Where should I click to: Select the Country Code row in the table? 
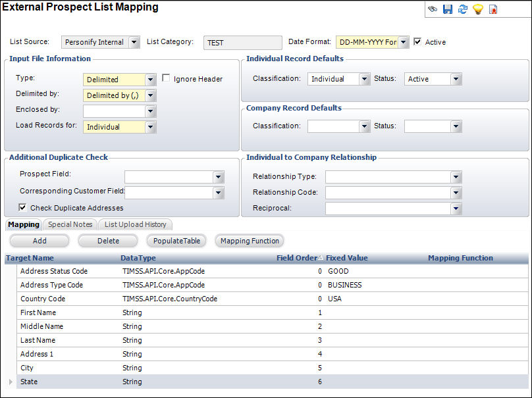tap(43, 299)
